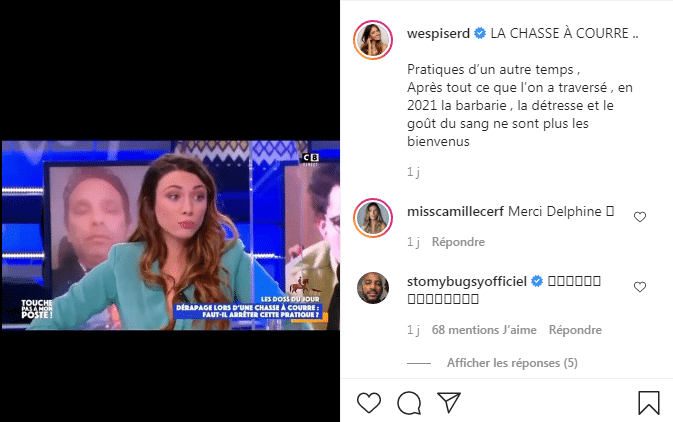Screen dimensions: 673x422
Task: Open the misscamillecerf username link
Action: (x=455, y=211)
